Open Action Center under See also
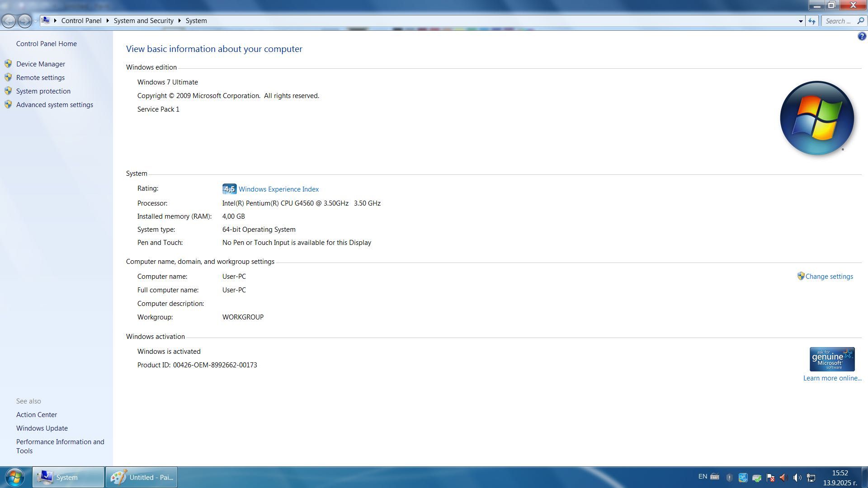Viewport: 868px width, 488px height. pyautogui.click(x=37, y=415)
